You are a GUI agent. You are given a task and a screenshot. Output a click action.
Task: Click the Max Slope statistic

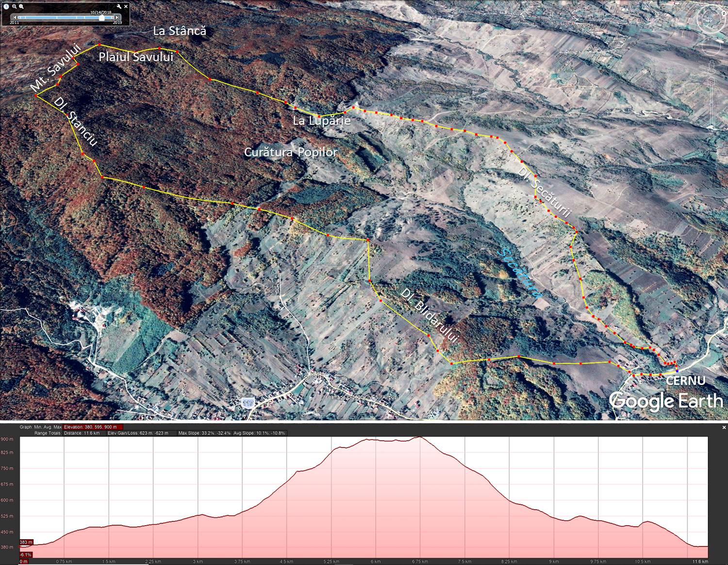click(204, 433)
